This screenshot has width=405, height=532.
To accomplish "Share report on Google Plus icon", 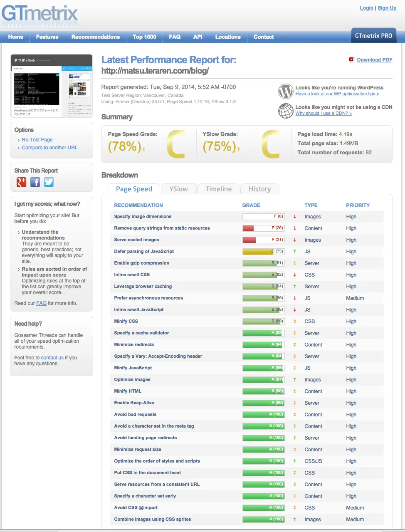I will [21, 182].
